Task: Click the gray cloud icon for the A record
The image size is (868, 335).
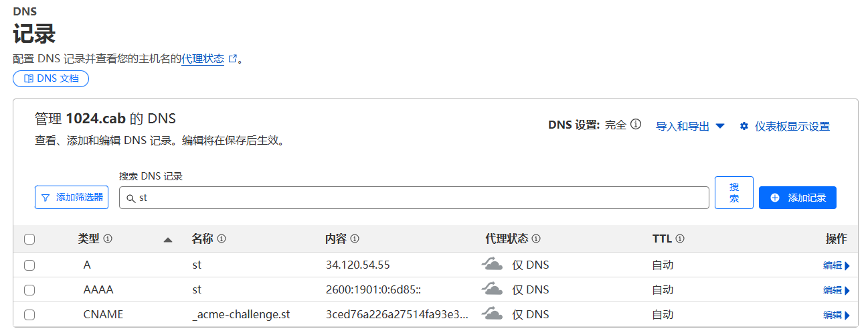Action: (x=492, y=265)
